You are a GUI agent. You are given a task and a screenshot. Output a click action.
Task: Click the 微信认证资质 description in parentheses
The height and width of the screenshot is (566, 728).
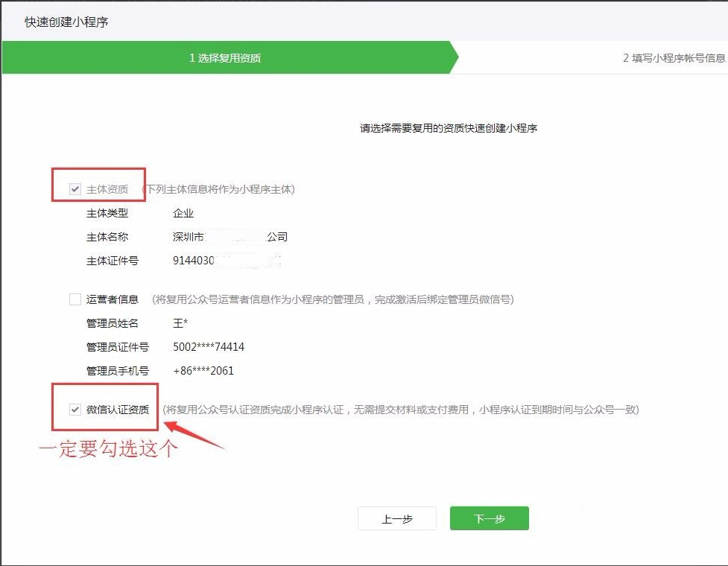pyautogui.click(x=401, y=410)
